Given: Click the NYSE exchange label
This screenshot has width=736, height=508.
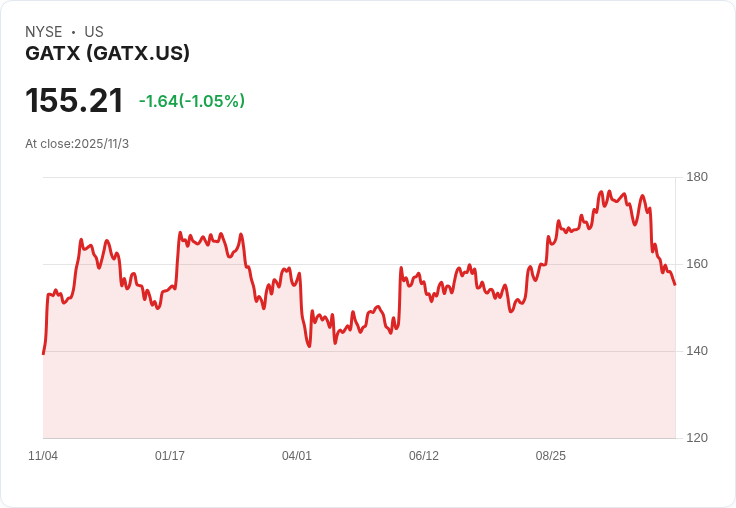Looking at the screenshot, I should tap(44, 32).
